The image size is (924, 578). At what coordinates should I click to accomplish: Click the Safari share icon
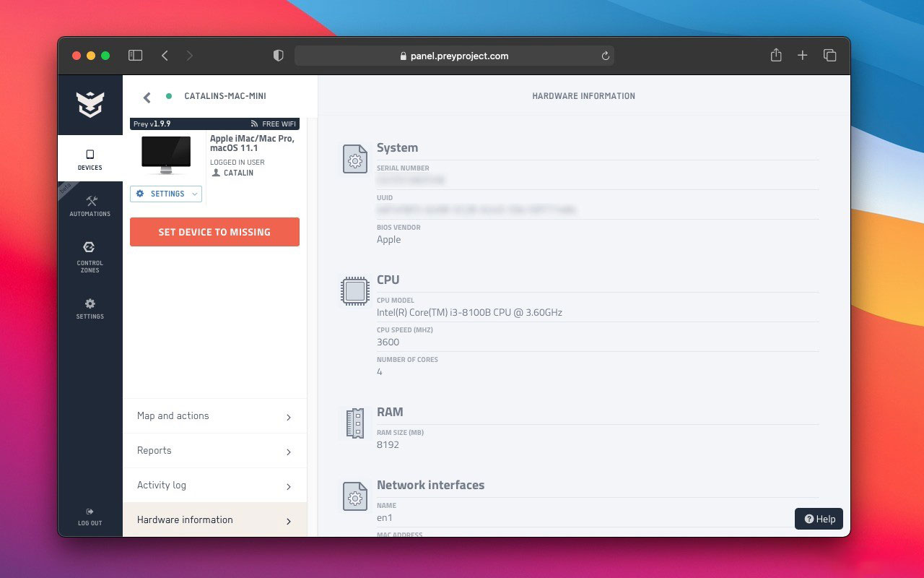point(776,56)
